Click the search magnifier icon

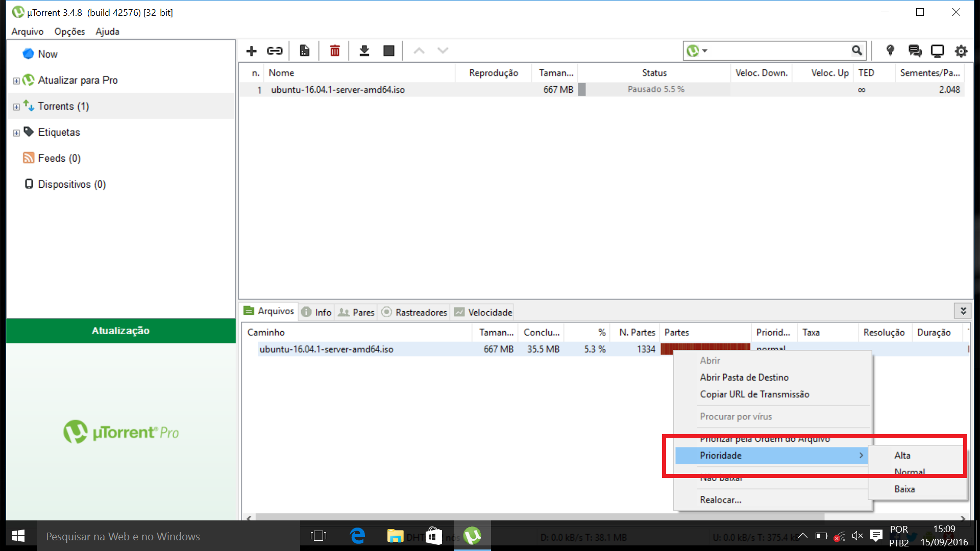coord(857,51)
